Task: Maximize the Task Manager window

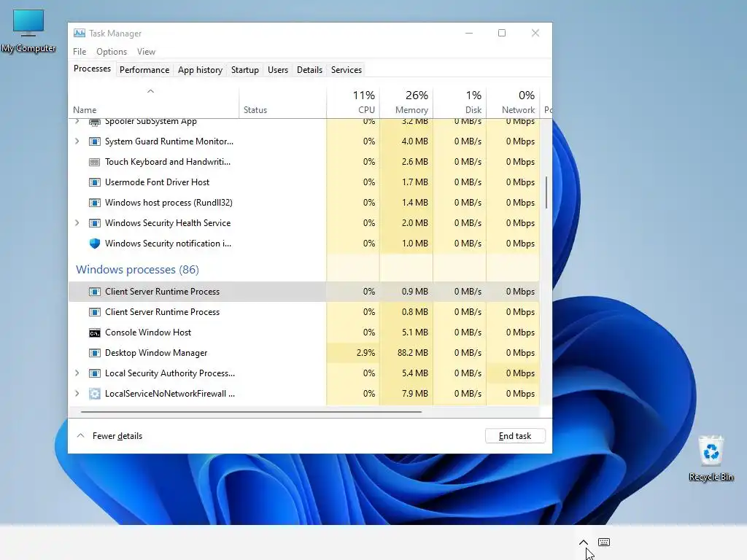Action: pyautogui.click(x=502, y=33)
